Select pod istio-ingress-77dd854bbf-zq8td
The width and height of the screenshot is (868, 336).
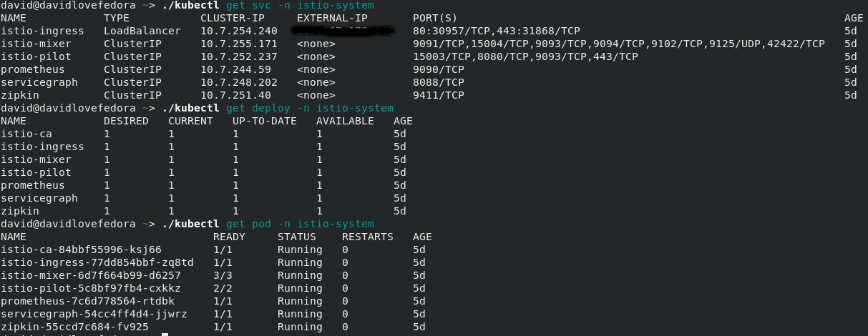pos(97,262)
